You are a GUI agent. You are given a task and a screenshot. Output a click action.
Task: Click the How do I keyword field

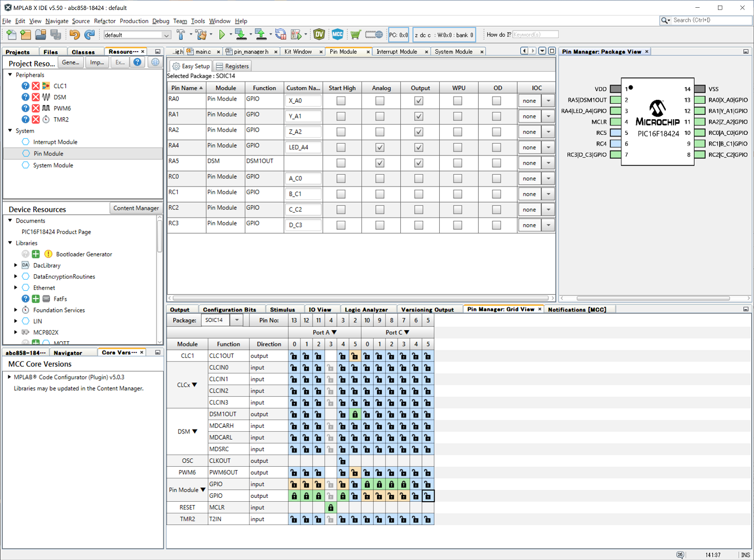pos(535,34)
